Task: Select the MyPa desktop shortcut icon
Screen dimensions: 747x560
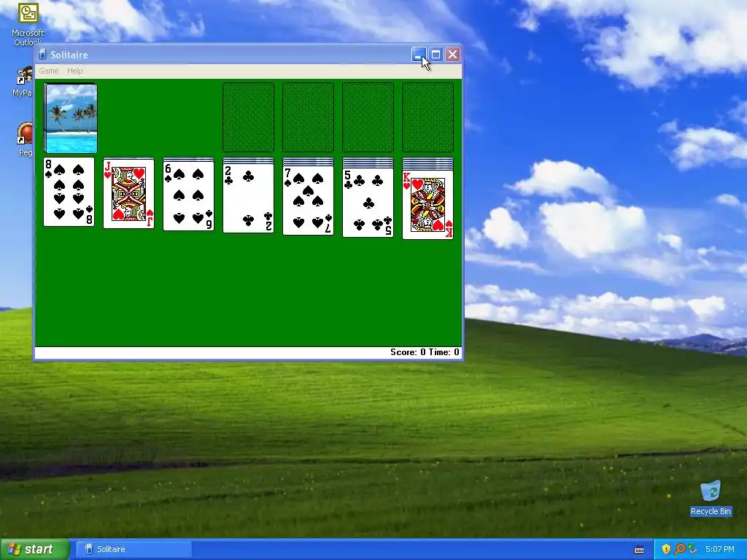Action: [23, 82]
